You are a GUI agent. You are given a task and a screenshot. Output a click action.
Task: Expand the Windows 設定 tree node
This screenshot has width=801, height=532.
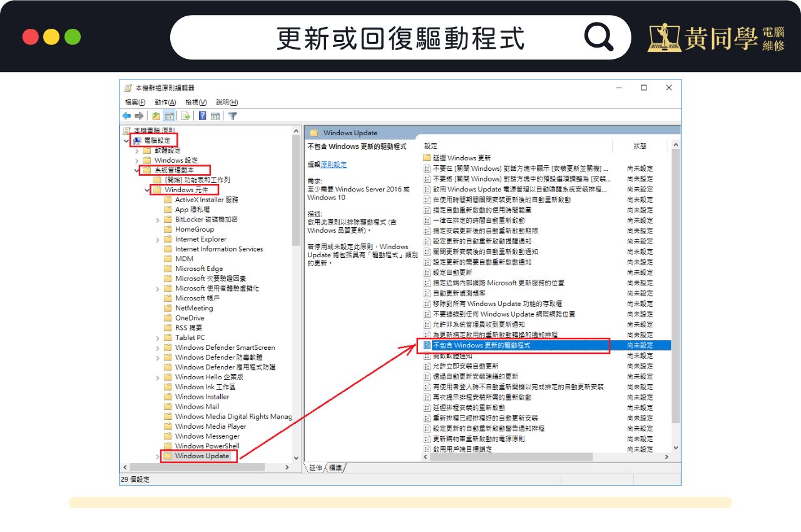(x=137, y=160)
